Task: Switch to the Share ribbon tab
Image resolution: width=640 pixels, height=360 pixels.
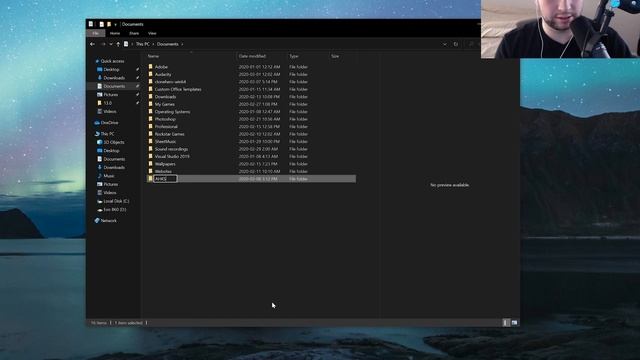Action: pos(134,33)
